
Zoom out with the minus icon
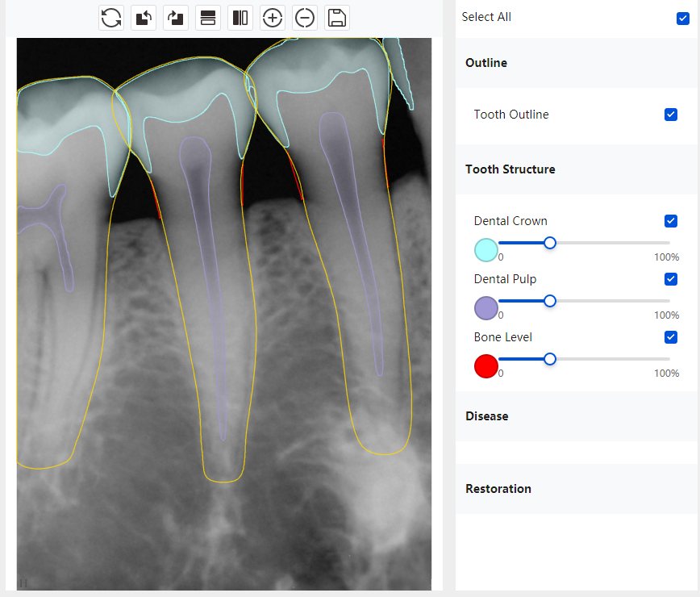pyautogui.click(x=305, y=18)
